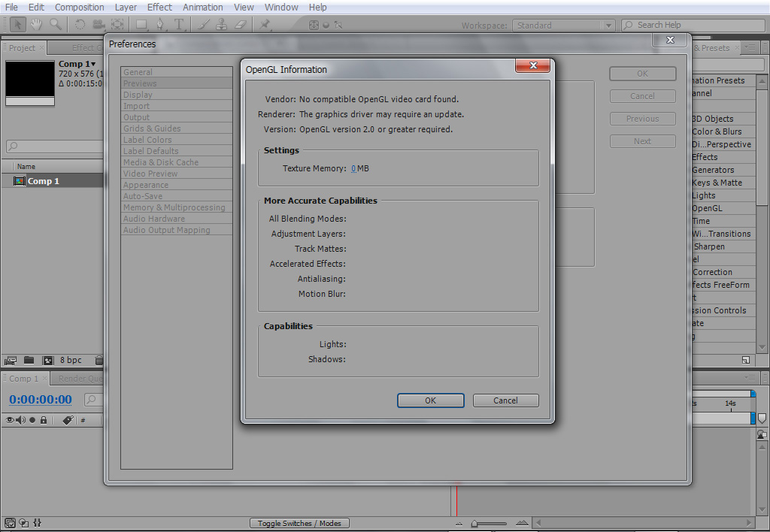Open the Layer menu
Screen dimensions: 770x532
point(126,8)
